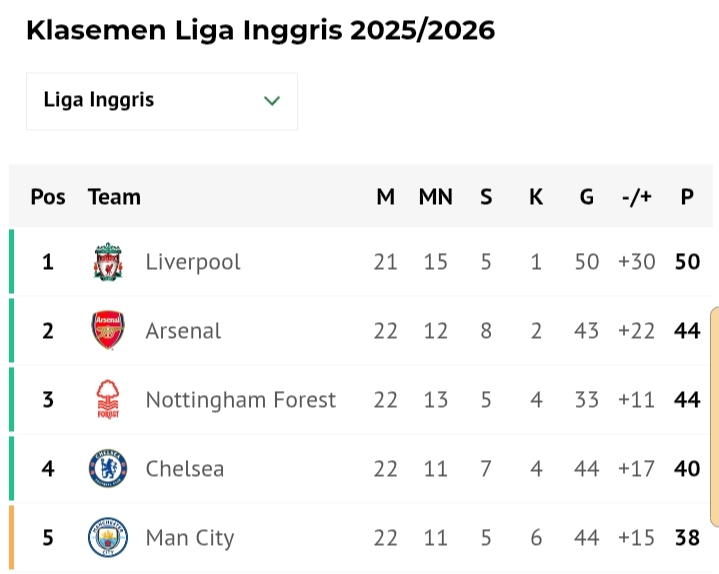Viewport: 719px width, 574px height.
Task: Click the Pos column header
Action: point(48,197)
